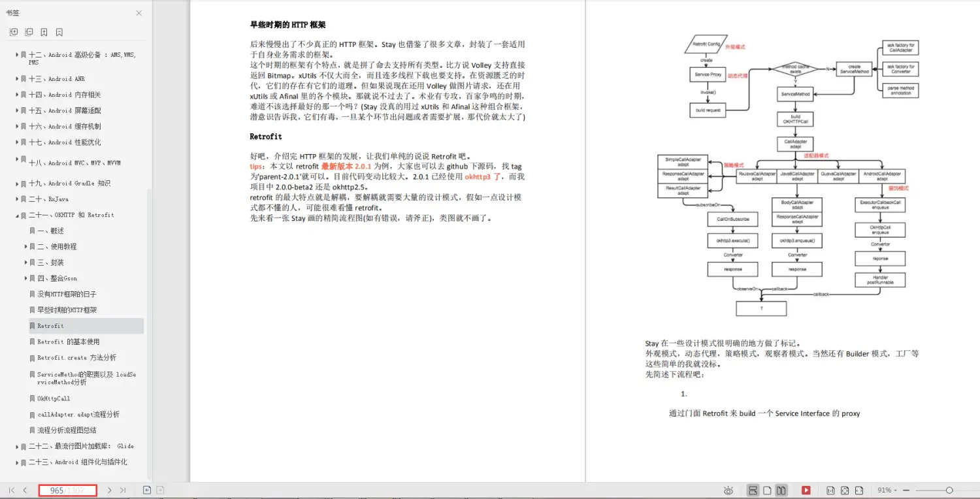980x499 pixels.
Task: Fit page width icon
Action: point(859,490)
